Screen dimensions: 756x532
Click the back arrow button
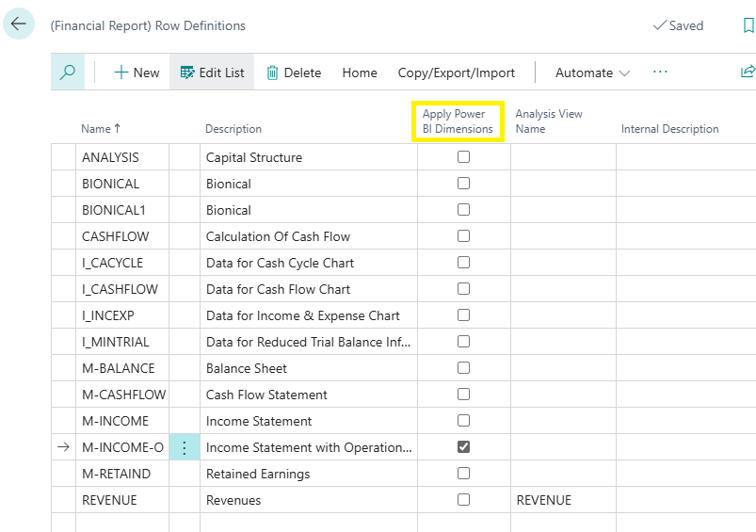(x=19, y=25)
